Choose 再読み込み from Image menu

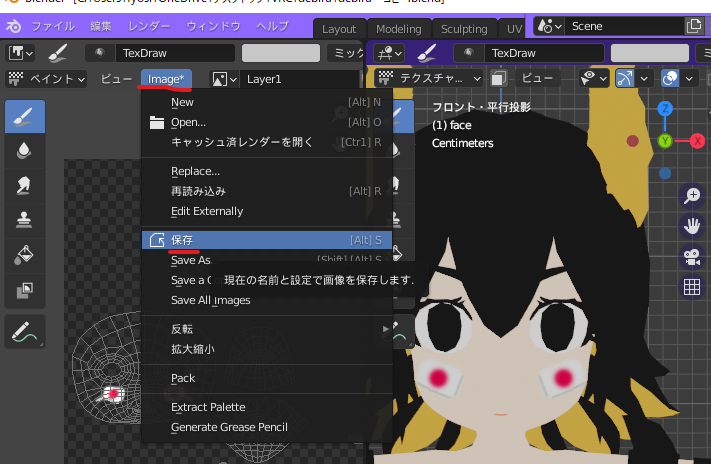click(x=267, y=191)
